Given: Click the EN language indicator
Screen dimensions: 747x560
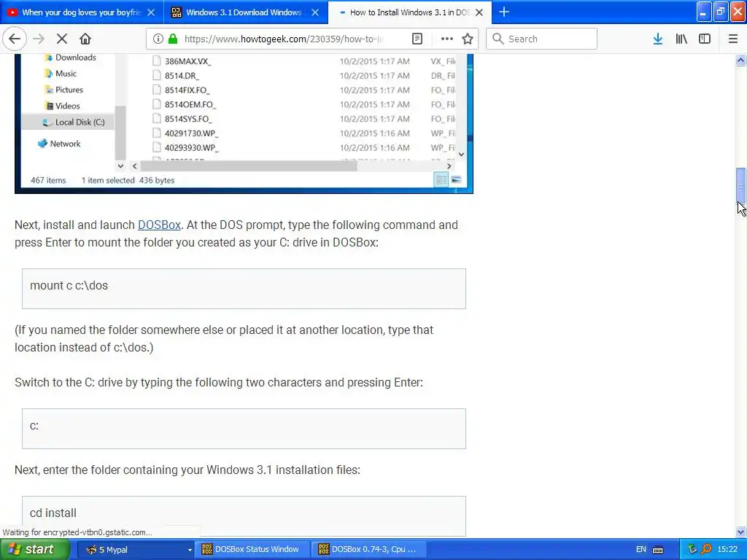Looking at the screenshot, I should pos(640,550).
